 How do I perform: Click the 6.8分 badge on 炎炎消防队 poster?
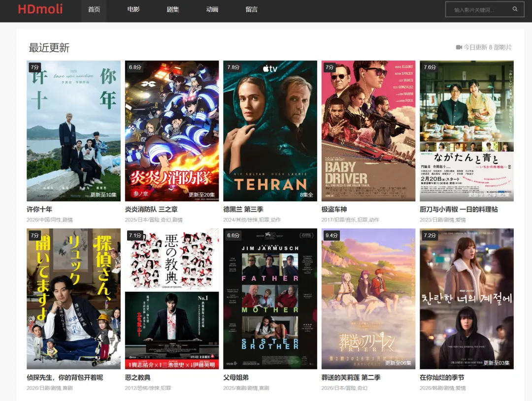134,67
